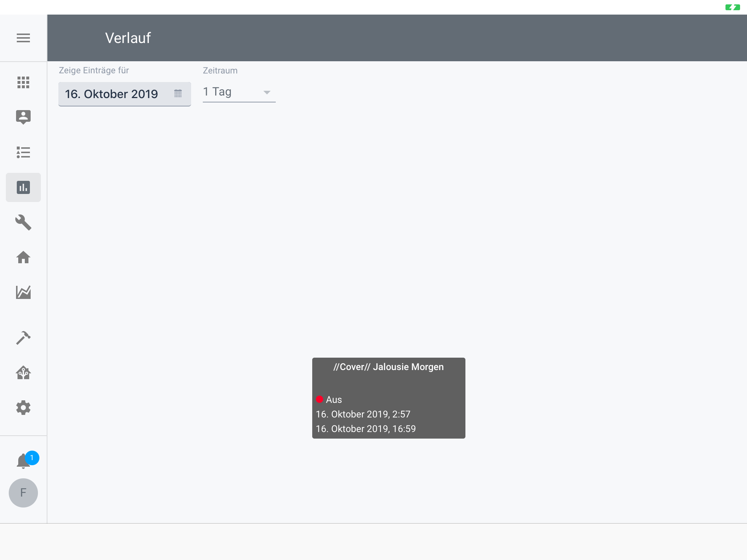Screen dimensions: 747x560
Task: Click the Jalousie Morgen tooltip title
Action: (388, 367)
